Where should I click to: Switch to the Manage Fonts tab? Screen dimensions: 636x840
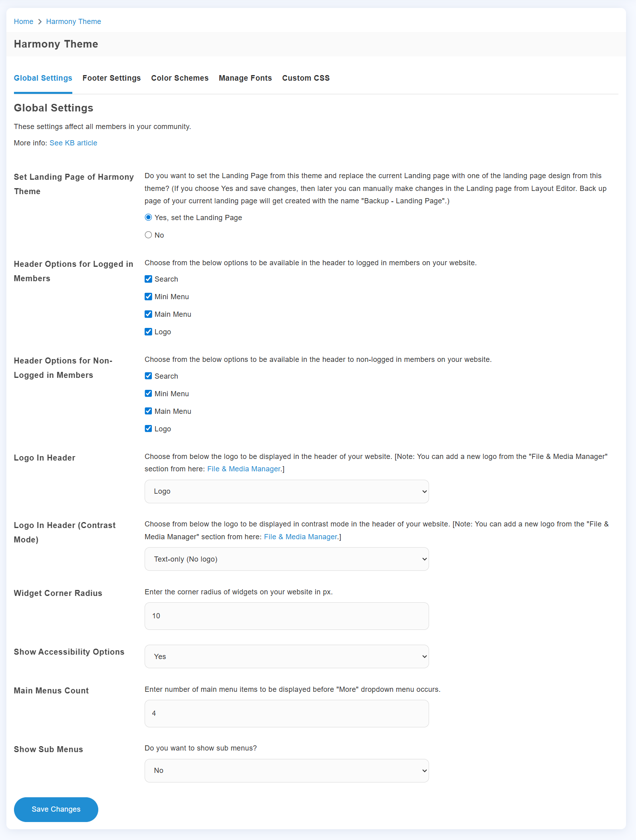pos(245,78)
